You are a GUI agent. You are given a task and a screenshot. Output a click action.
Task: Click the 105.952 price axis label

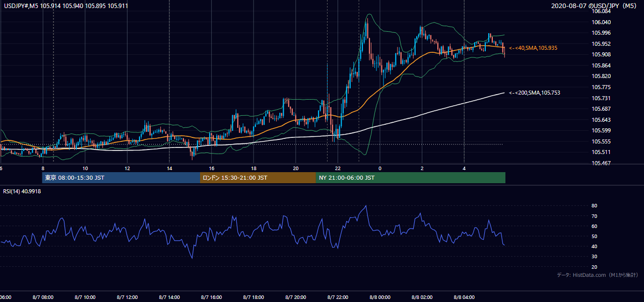tap(601, 44)
